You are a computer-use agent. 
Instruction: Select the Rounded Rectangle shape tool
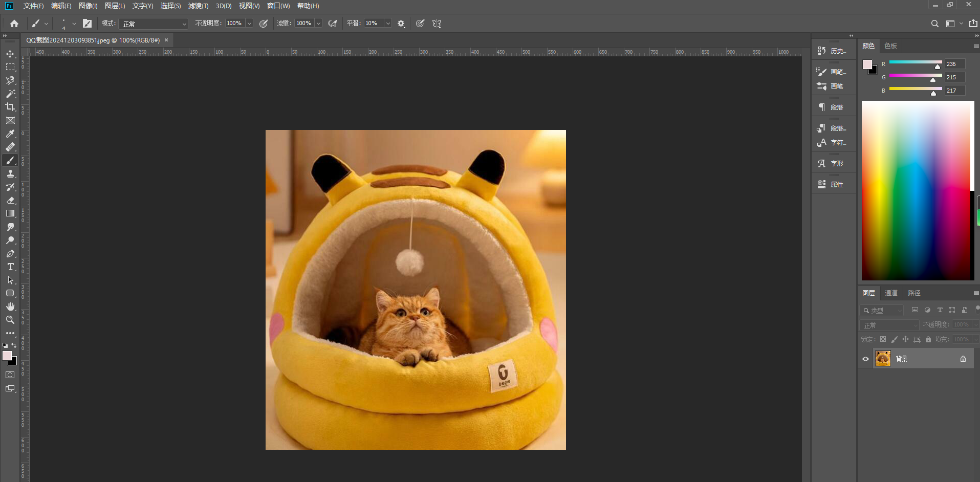[10, 293]
